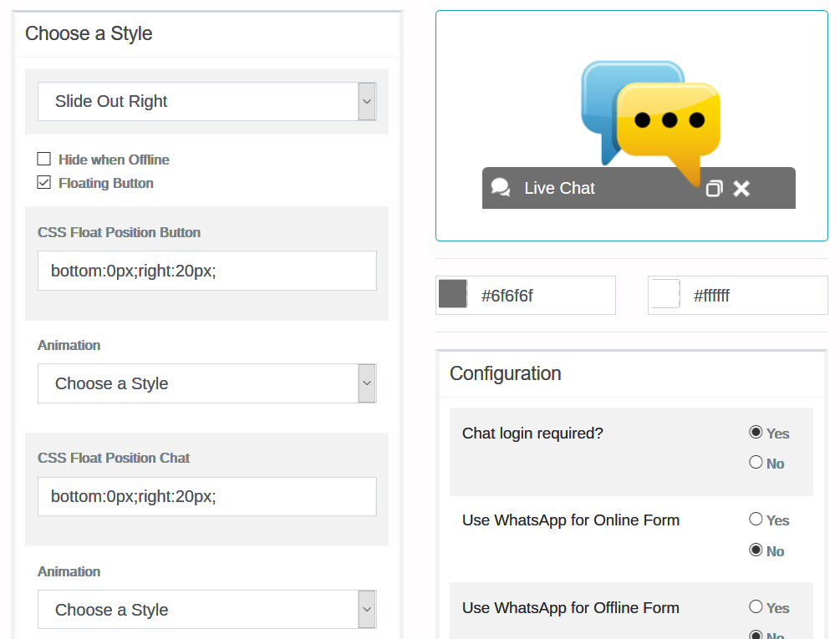Click the Live Chat title text
Viewport: 840px width, 639px height.
[559, 189]
